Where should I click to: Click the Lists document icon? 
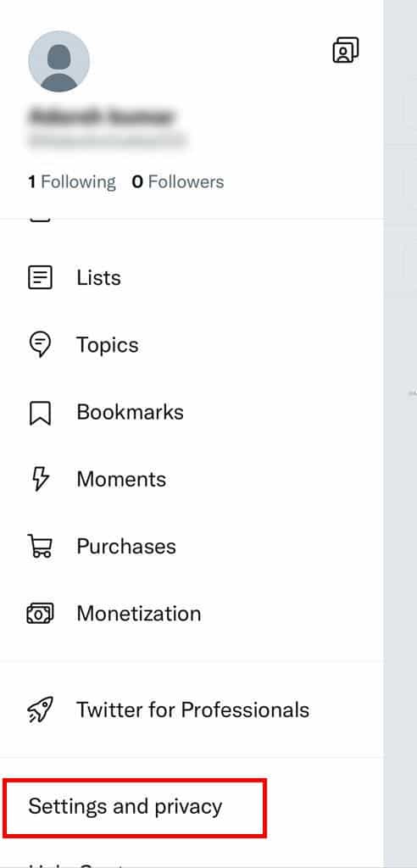(40, 277)
